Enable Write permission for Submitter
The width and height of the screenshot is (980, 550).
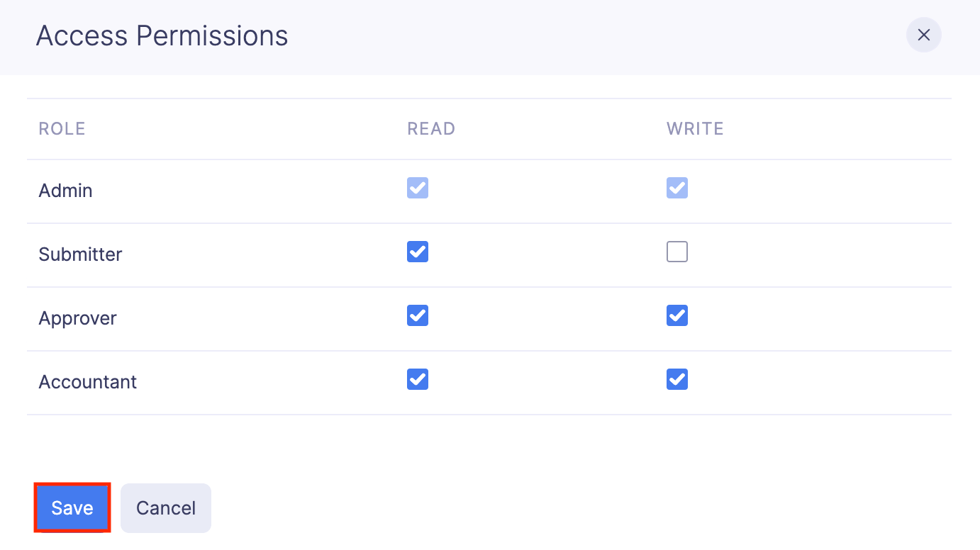click(x=677, y=252)
